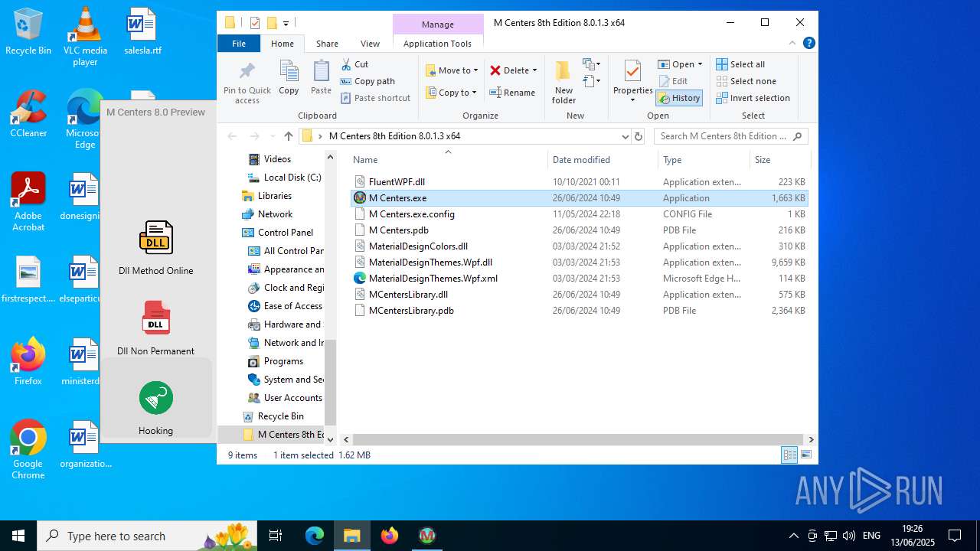Click the search box in Explorer
Image resolution: width=980 pixels, height=551 pixels.
point(731,136)
